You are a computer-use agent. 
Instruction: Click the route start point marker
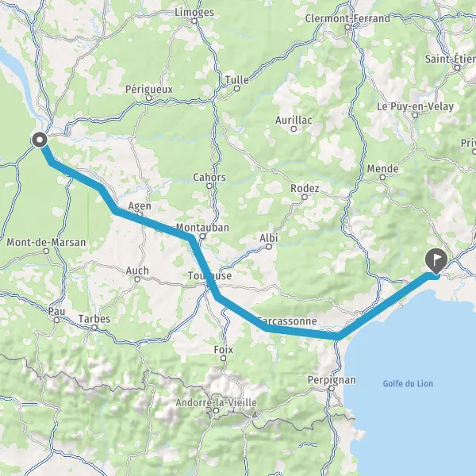(40, 140)
